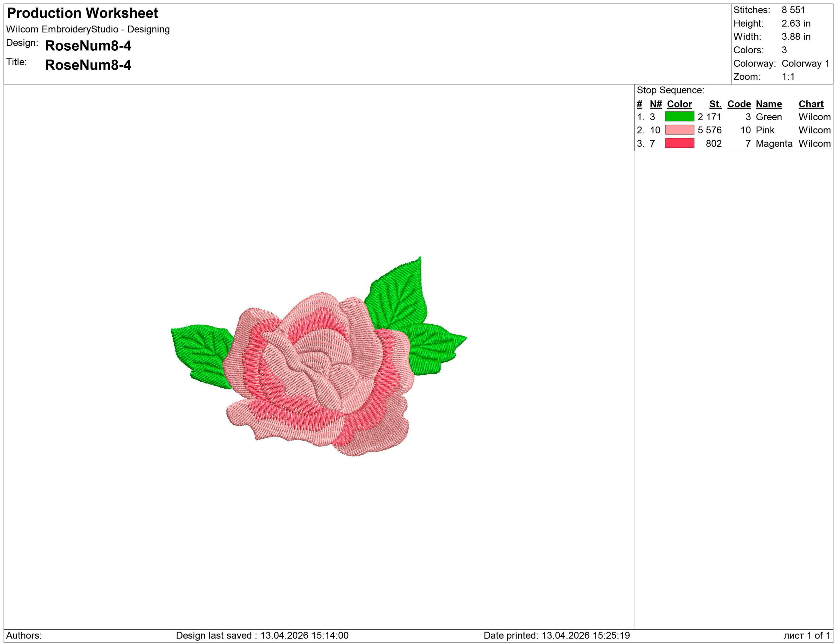Image resolution: width=837 pixels, height=644 pixels.
Task: Click the Stop Sequence label
Action: (670, 90)
